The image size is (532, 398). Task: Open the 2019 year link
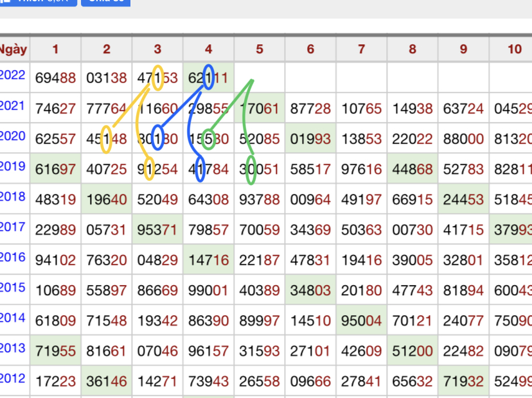pos(13,167)
